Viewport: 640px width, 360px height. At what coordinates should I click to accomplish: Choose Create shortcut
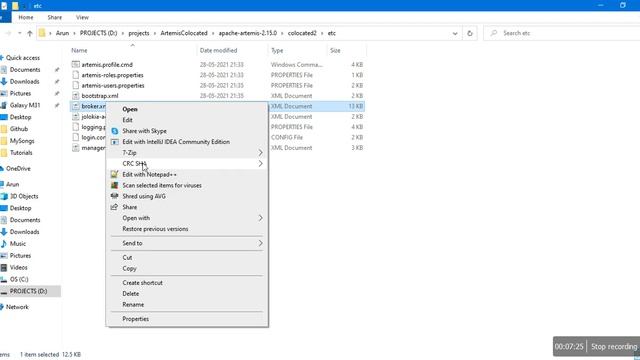[142, 283]
